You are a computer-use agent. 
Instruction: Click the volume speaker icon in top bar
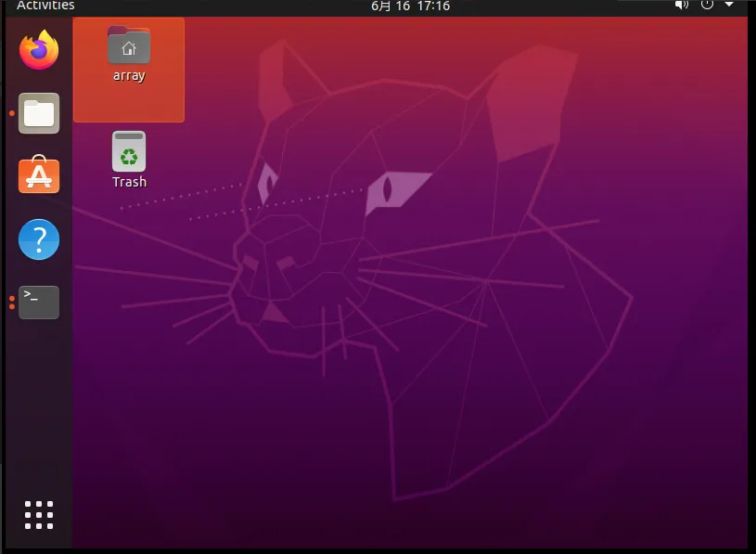pos(681,6)
